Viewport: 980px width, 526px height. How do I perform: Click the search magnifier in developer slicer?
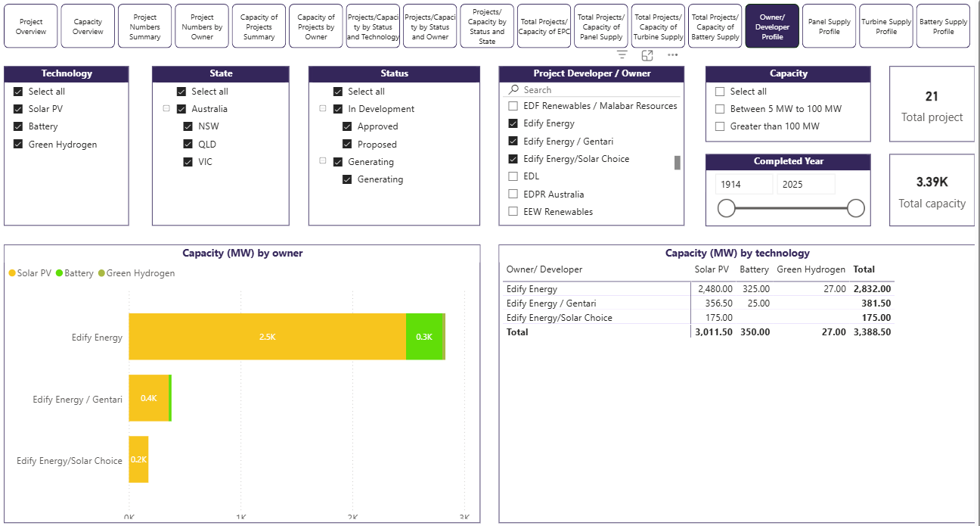(x=513, y=90)
